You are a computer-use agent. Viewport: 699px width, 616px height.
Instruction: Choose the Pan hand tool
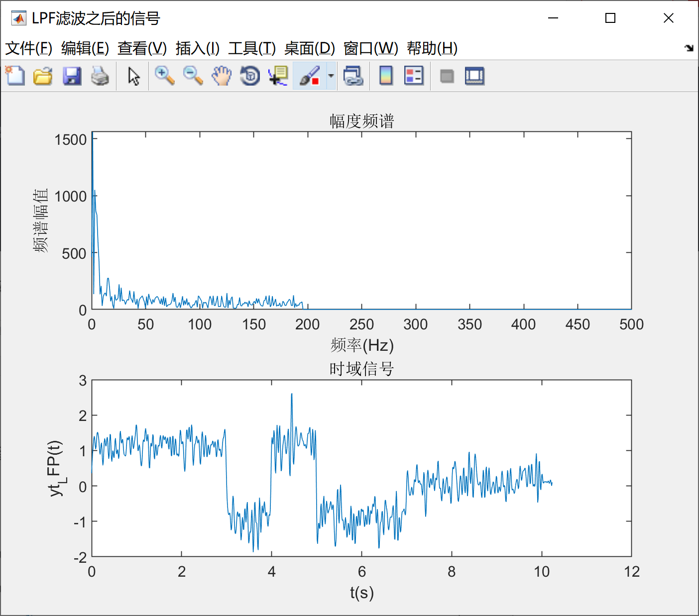(222, 76)
